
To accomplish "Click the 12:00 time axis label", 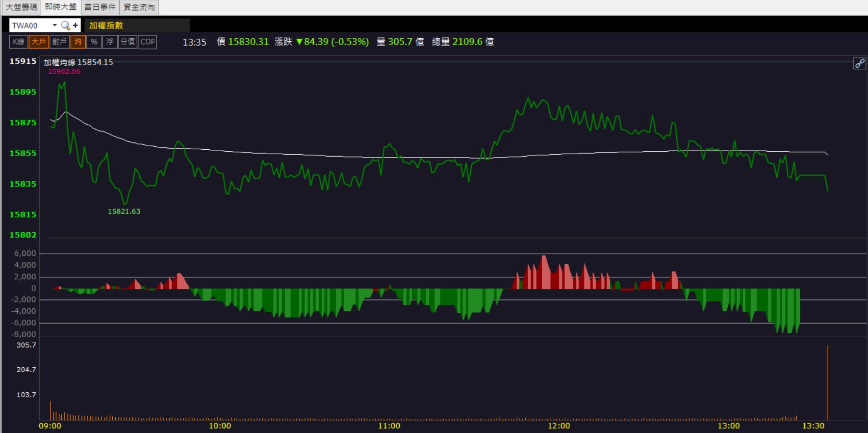I will [x=559, y=426].
